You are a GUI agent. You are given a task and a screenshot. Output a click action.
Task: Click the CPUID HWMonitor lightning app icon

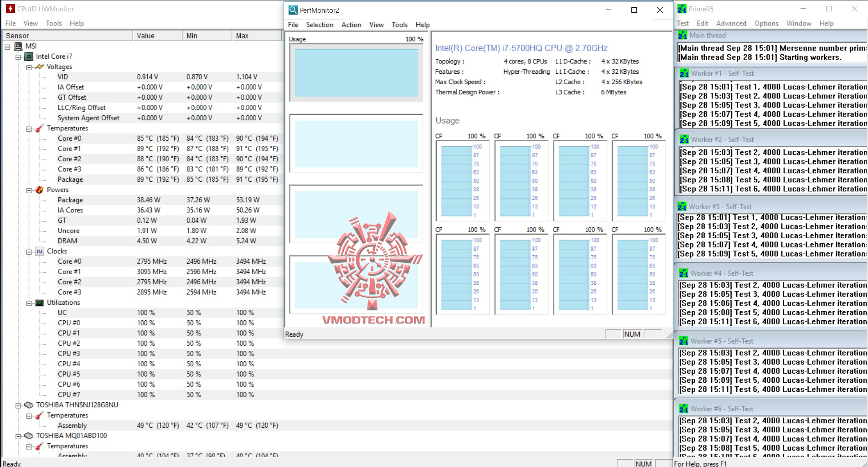10,9
